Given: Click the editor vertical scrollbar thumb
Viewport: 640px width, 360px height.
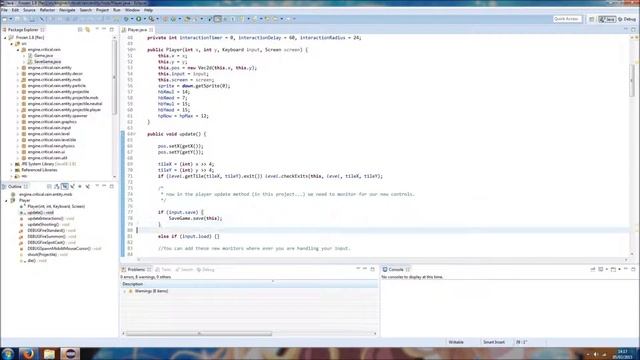Looking at the screenshot, I should click(632, 81).
